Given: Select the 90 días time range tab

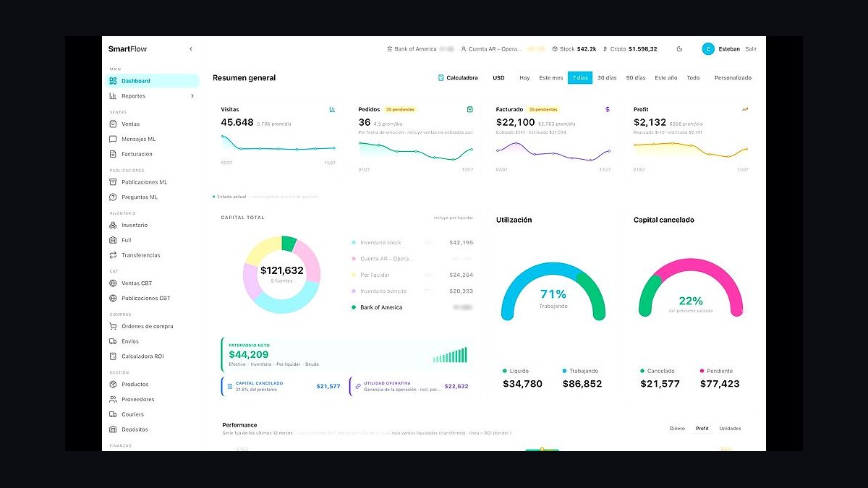Looking at the screenshot, I should pyautogui.click(x=636, y=78).
